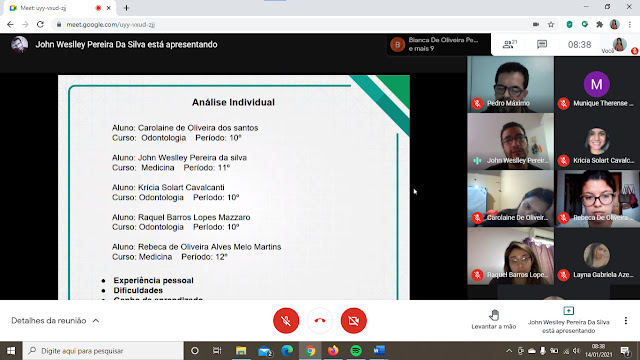Click the meeting clock showing 08:38

[x=579, y=44]
